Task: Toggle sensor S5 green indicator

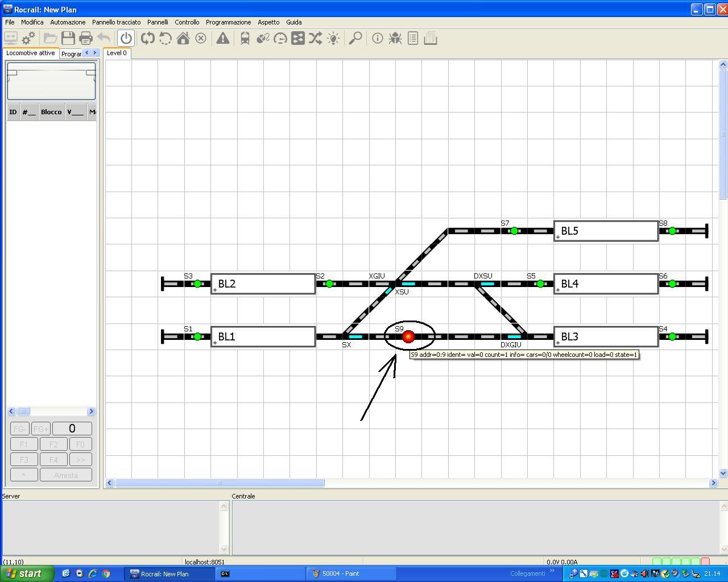Action: coord(540,284)
